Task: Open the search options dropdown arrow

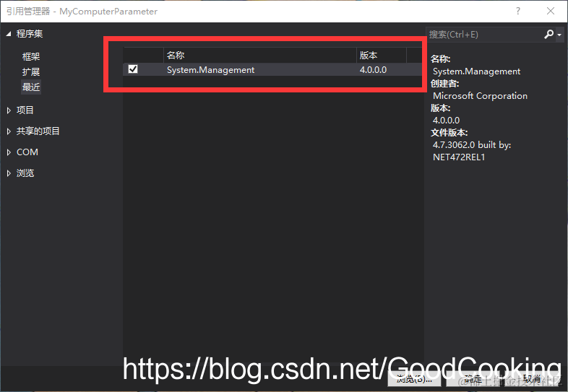Action: (x=559, y=35)
